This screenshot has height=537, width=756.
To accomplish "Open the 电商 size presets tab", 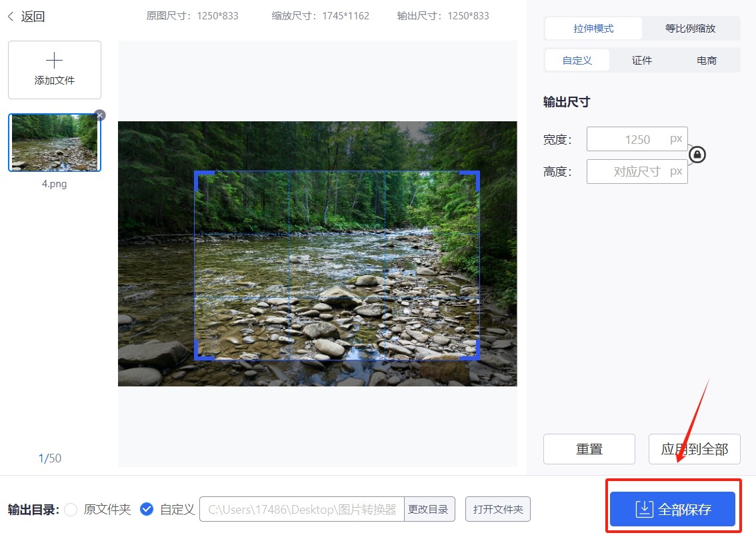I will click(706, 60).
